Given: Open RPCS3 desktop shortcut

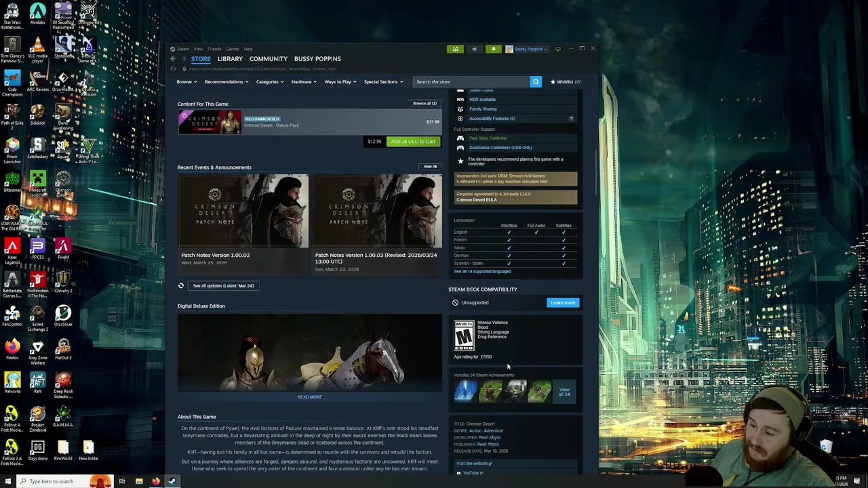Looking at the screenshot, I should click(x=37, y=249).
